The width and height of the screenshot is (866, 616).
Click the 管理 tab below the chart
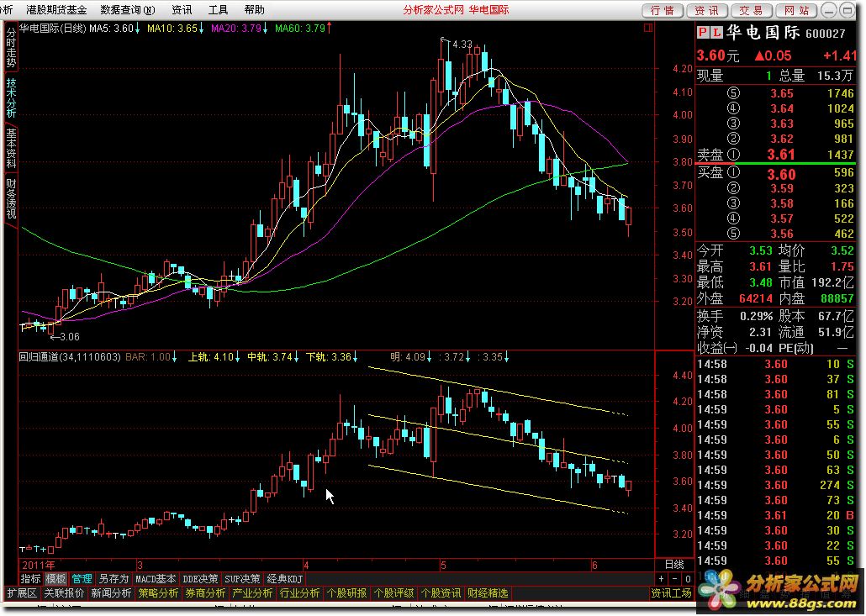(x=82, y=579)
